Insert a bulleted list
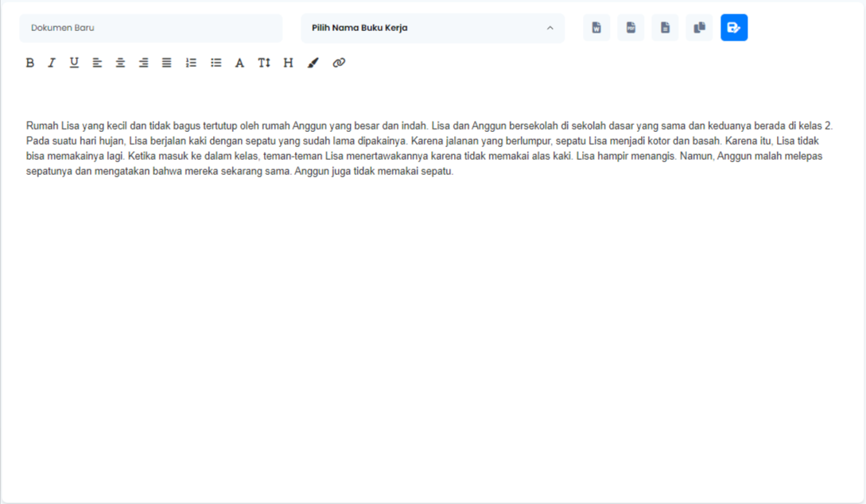 coord(216,63)
